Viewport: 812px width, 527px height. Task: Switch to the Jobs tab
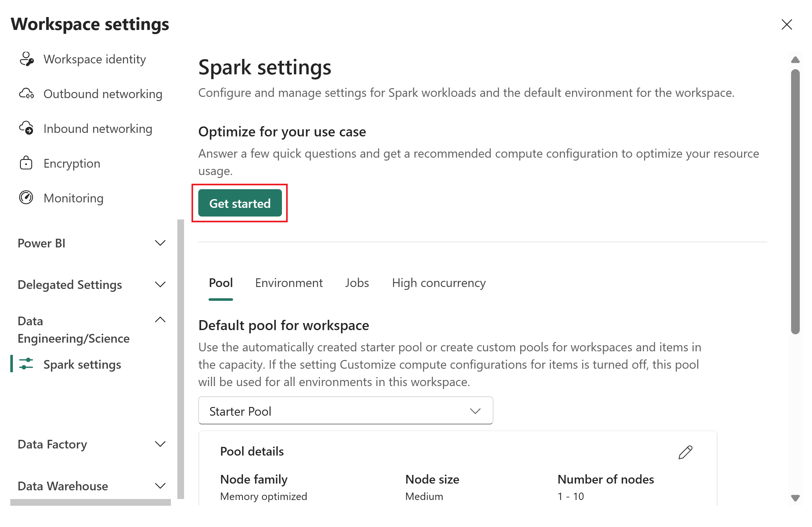tap(357, 283)
